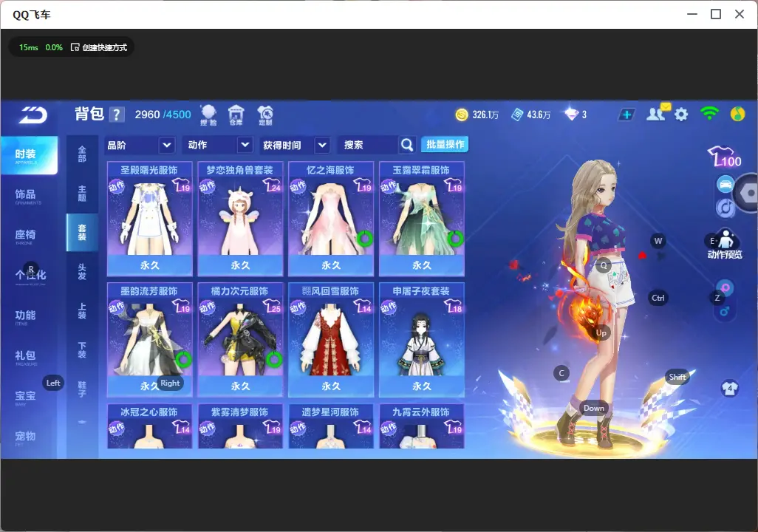
Task: Open the 背包 help question mark
Action: [x=117, y=115]
